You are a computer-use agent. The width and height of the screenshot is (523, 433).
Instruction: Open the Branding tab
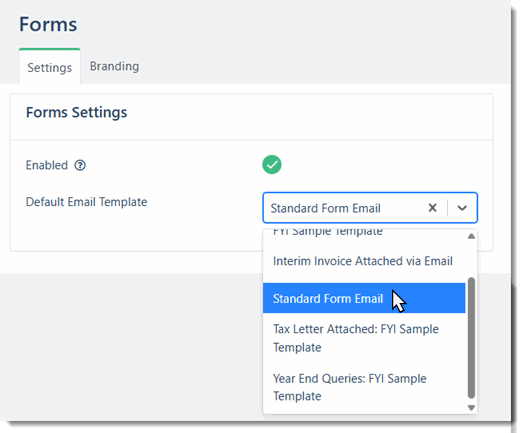coord(114,66)
